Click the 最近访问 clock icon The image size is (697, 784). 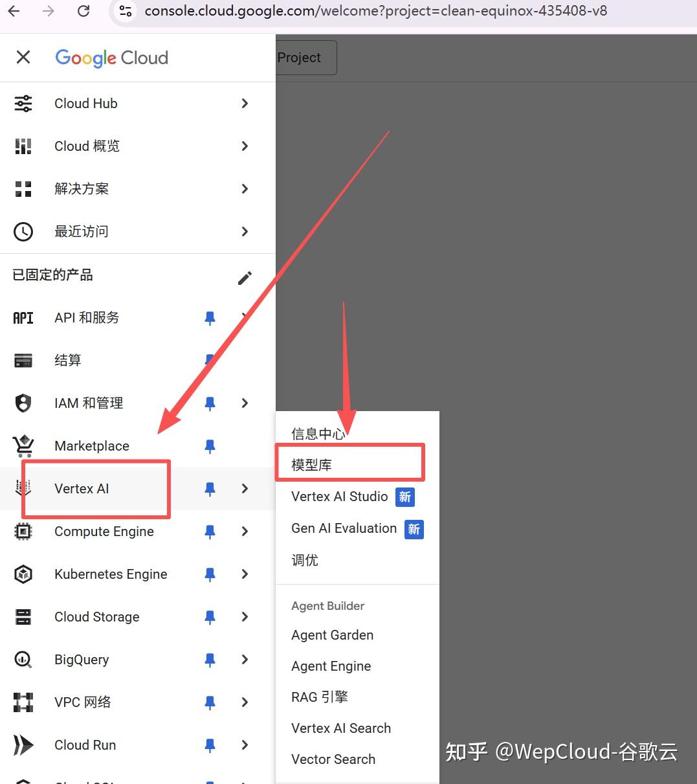[x=23, y=232]
